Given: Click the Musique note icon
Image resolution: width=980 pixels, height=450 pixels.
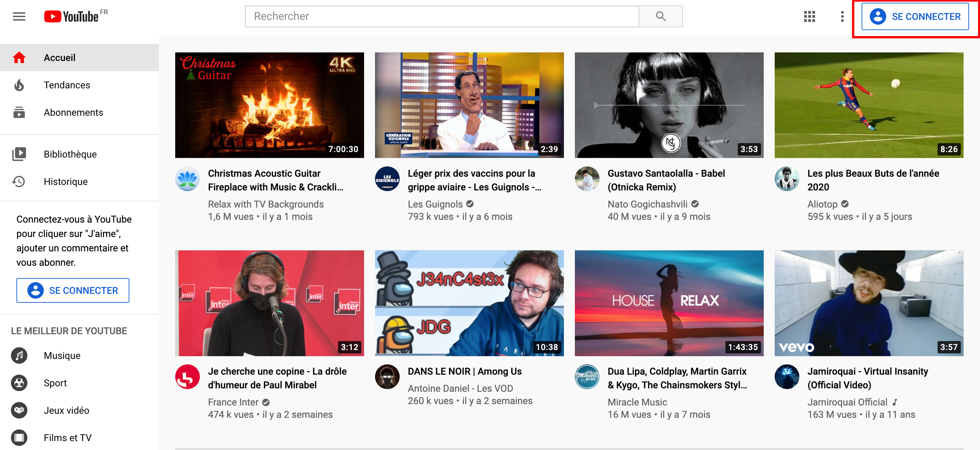Looking at the screenshot, I should (19, 355).
